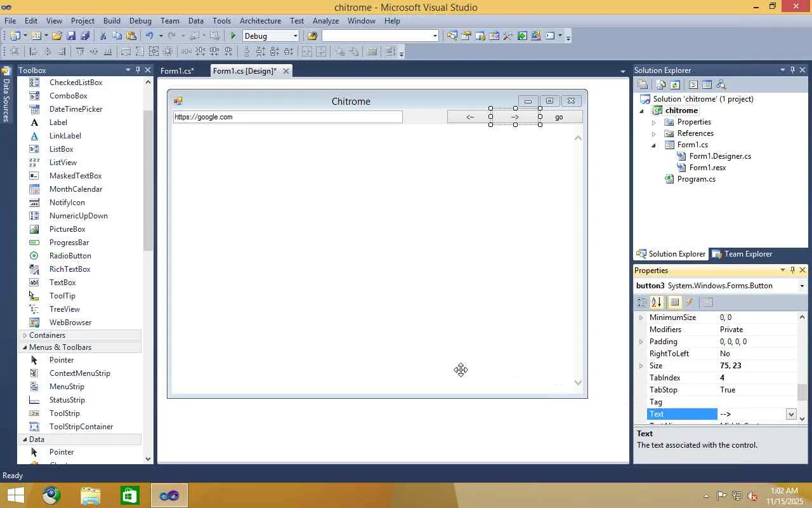Screen dimensions: 812x508
Task: Click the system tray volume icon
Action: tap(752, 496)
